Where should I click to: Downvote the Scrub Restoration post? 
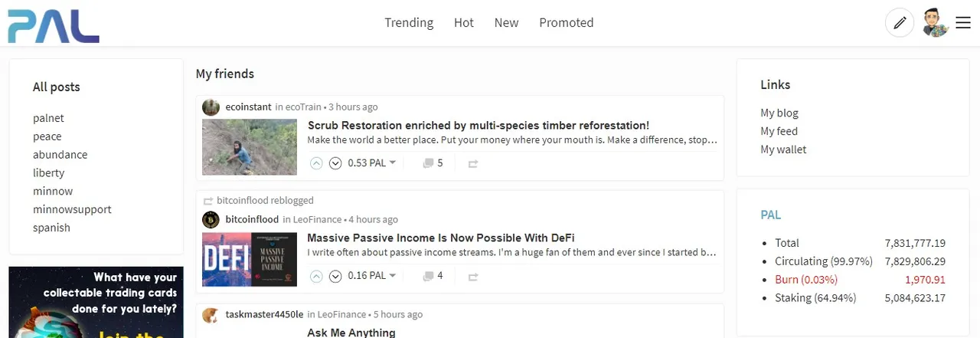[x=335, y=163]
